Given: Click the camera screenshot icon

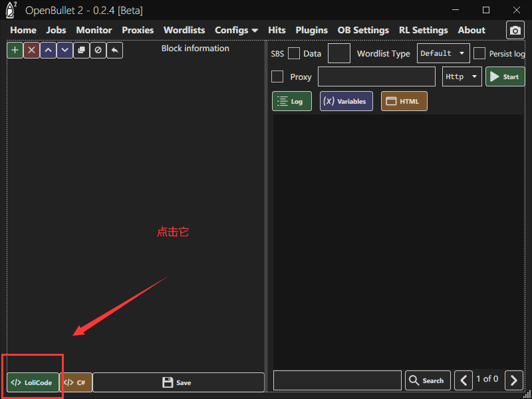Looking at the screenshot, I should click(515, 31).
